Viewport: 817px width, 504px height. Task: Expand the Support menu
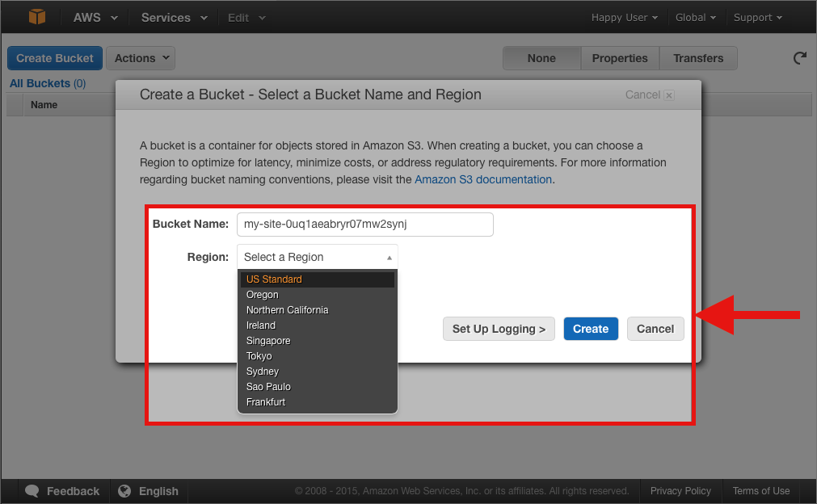757,18
